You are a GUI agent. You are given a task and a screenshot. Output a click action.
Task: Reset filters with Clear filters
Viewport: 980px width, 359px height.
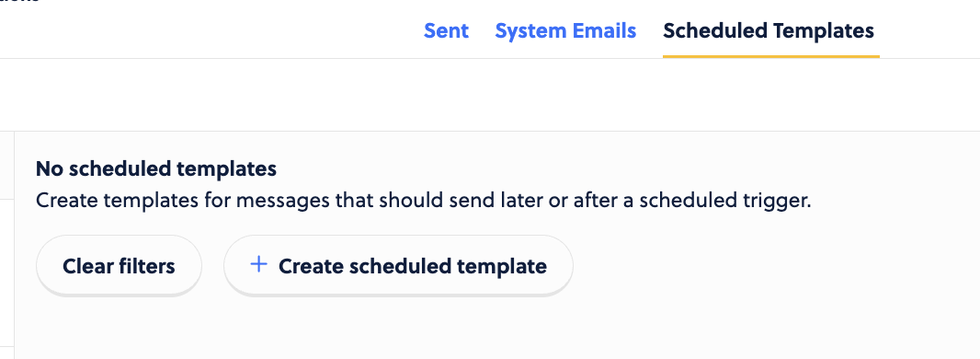pyautogui.click(x=119, y=266)
